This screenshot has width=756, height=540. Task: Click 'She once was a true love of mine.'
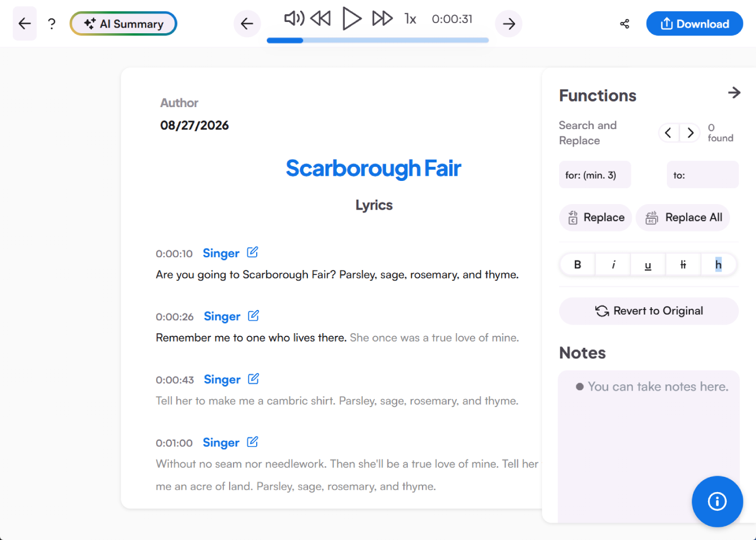point(434,338)
